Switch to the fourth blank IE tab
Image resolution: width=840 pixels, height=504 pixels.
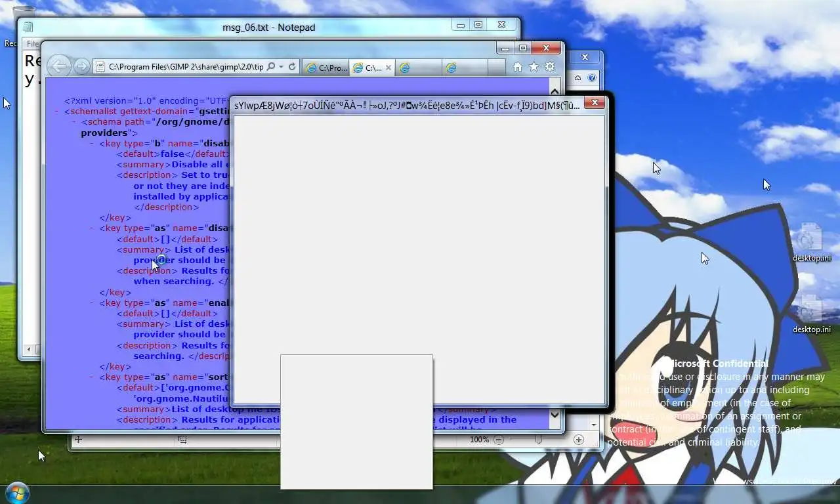click(464, 68)
